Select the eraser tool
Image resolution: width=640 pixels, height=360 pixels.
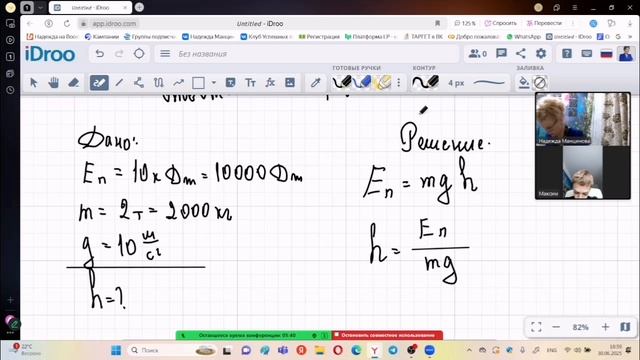coord(73,83)
